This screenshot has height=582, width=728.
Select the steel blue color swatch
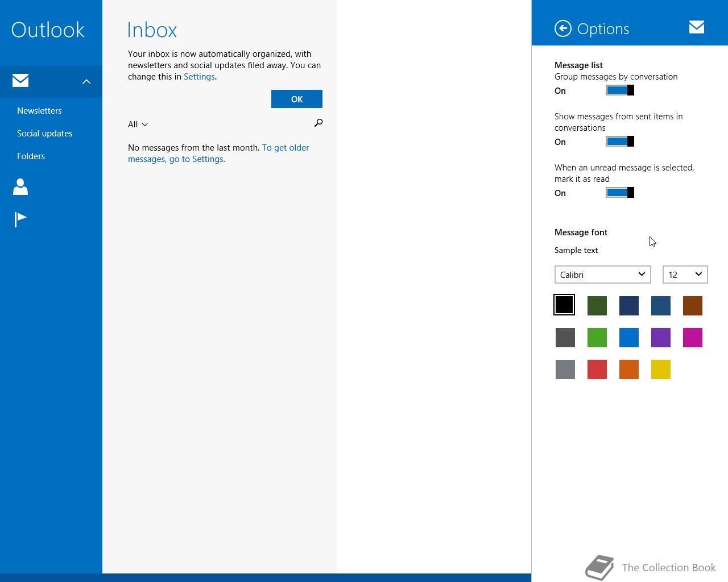(x=661, y=306)
